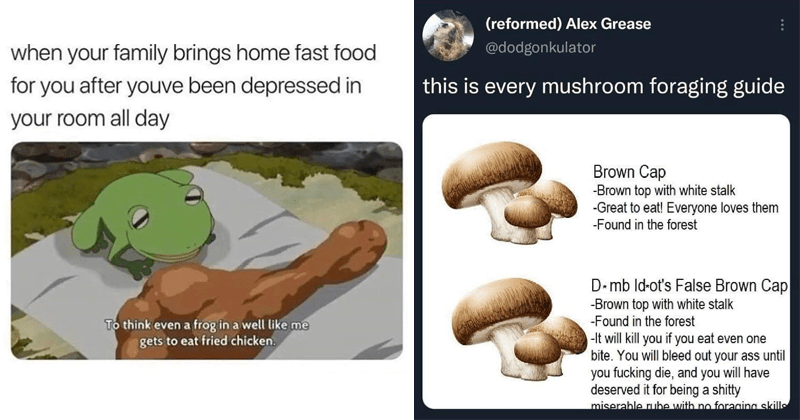Select the 'Brown Cap' heading text
Image resolution: width=800 pixels, height=420 pixels.
[629, 172]
